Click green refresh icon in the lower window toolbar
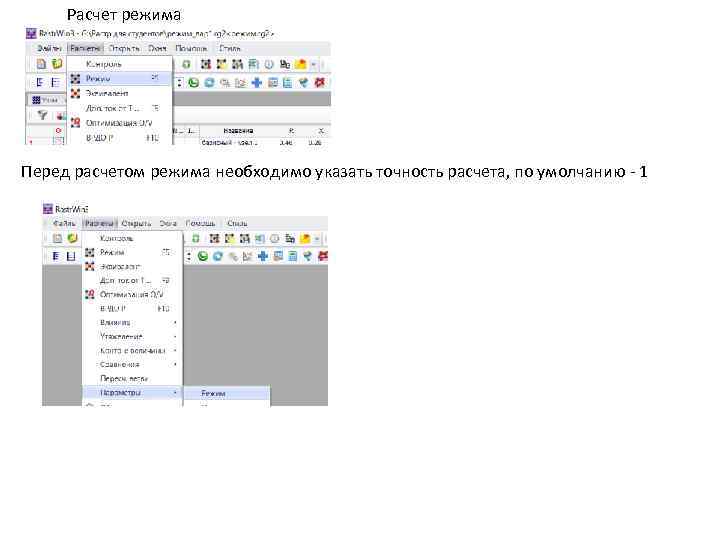Image resolution: width=720 pixels, height=540 pixels. point(196,239)
